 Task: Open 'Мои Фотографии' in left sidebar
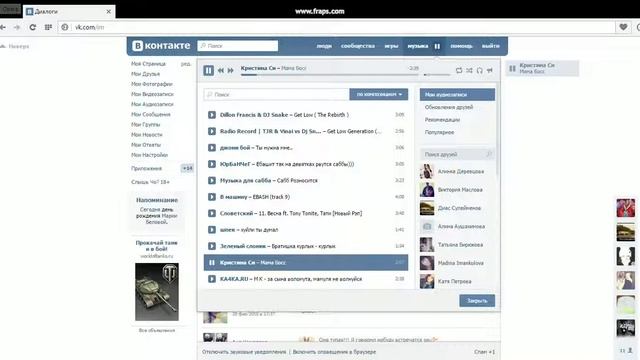tap(152, 84)
